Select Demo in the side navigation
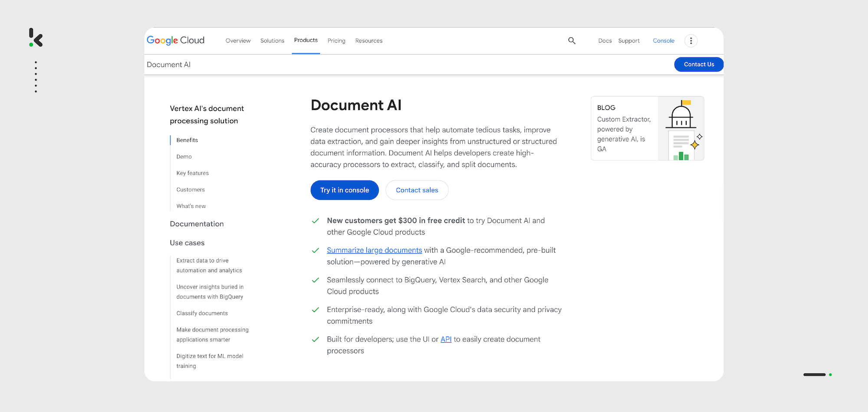This screenshot has width=868, height=412. click(184, 157)
